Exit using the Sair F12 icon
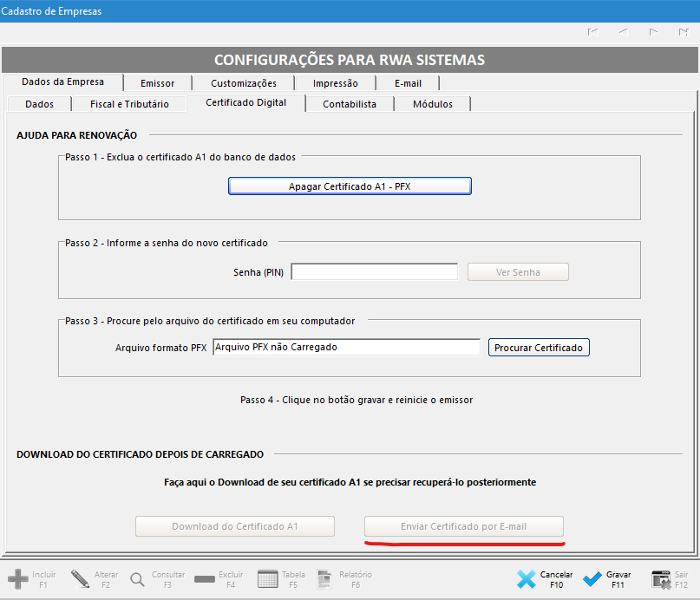The image size is (700, 600). click(661, 579)
